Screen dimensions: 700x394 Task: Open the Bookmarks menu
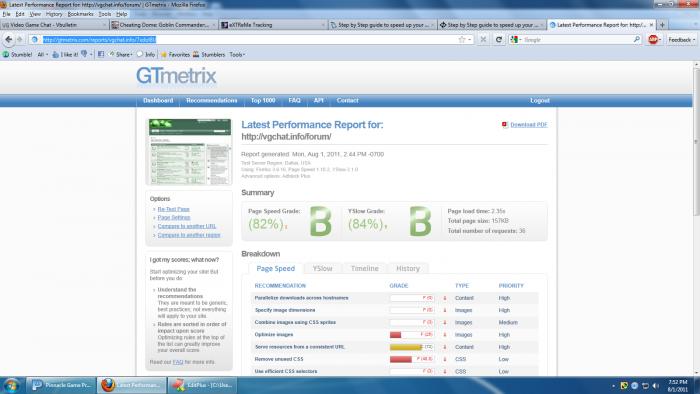[x=80, y=14]
